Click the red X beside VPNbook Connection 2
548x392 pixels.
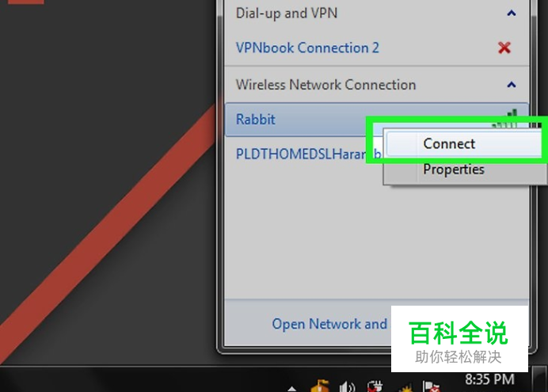504,48
